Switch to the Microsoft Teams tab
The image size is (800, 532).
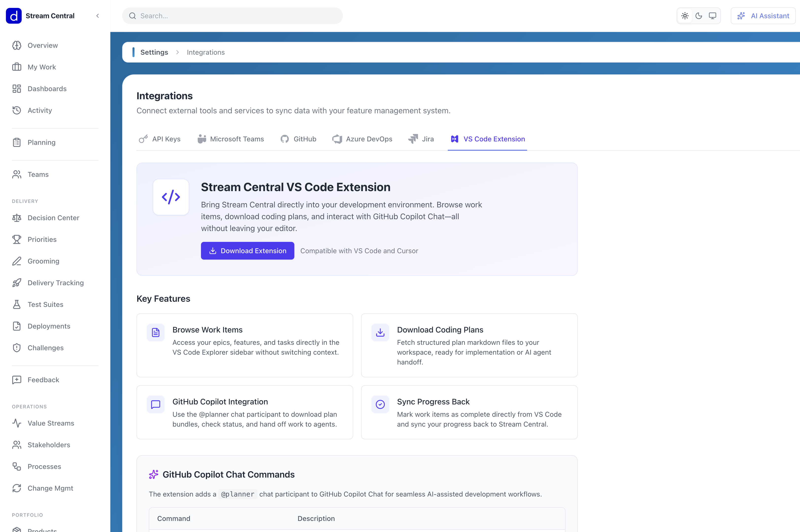pyautogui.click(x=231, y=139)
